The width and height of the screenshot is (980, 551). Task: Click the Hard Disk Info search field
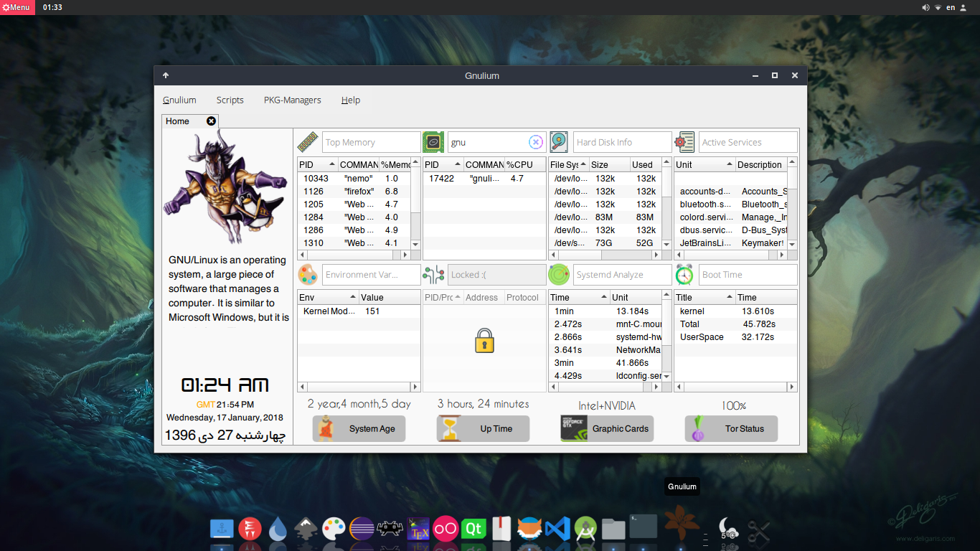(x=623, y=142)
